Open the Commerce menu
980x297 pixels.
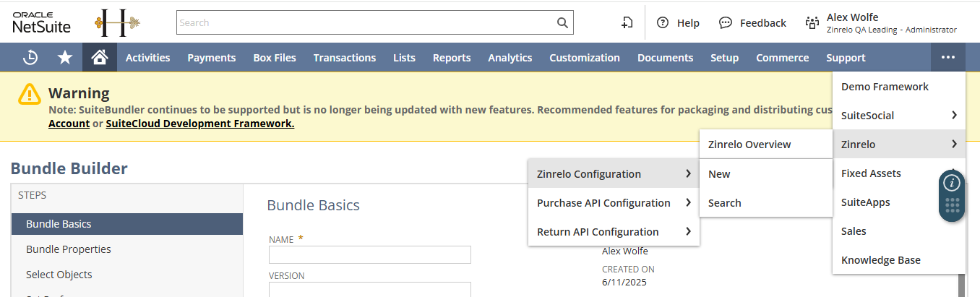pyautogui.click(x=783, y=58)
